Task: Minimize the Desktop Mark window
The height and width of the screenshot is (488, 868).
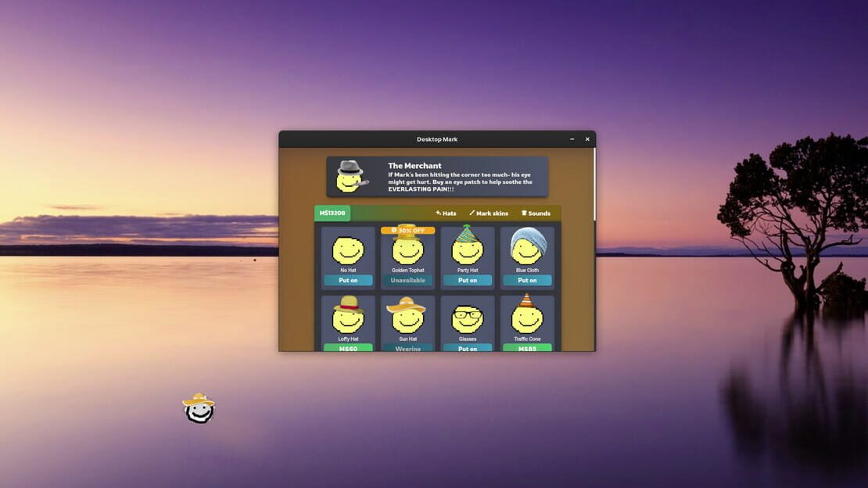Action: click(572, 139)
